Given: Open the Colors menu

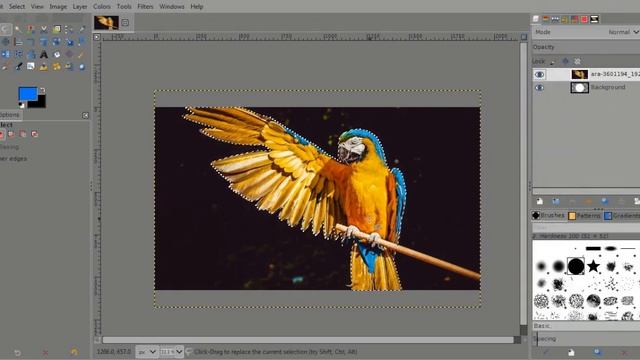Looking at the screenshot, I should [102, 7].
